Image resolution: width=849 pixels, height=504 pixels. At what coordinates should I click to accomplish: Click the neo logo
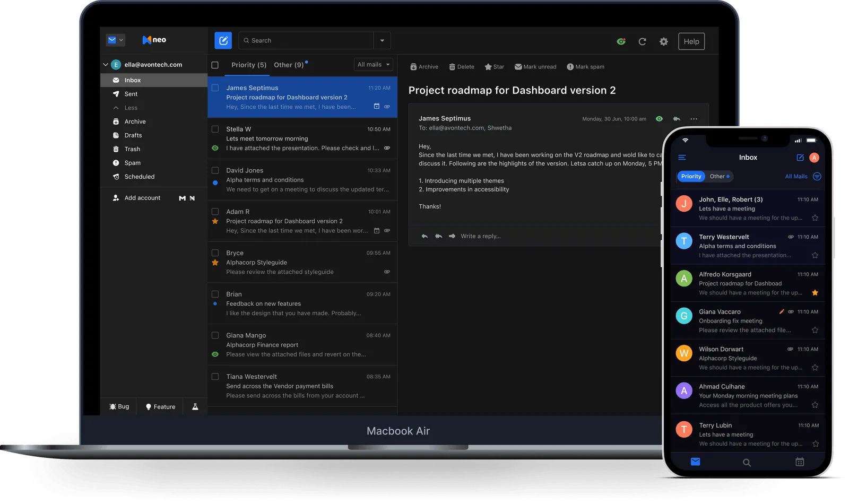(154, 40)
